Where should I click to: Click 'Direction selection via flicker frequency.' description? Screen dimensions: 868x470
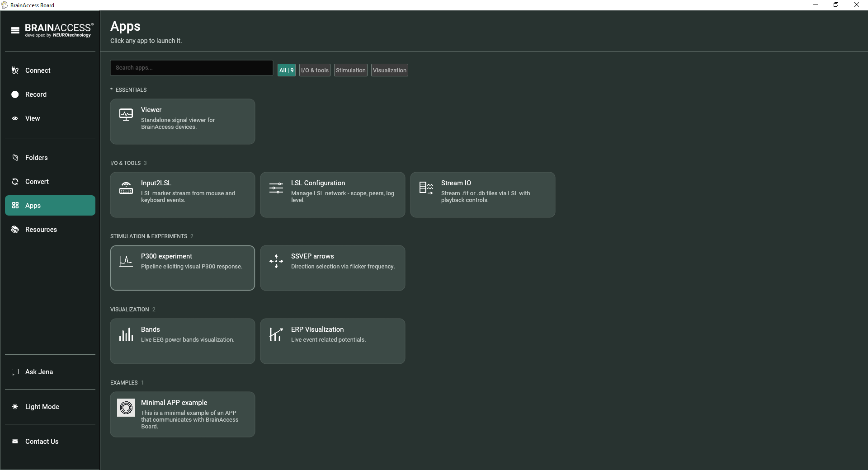point(343,267)
